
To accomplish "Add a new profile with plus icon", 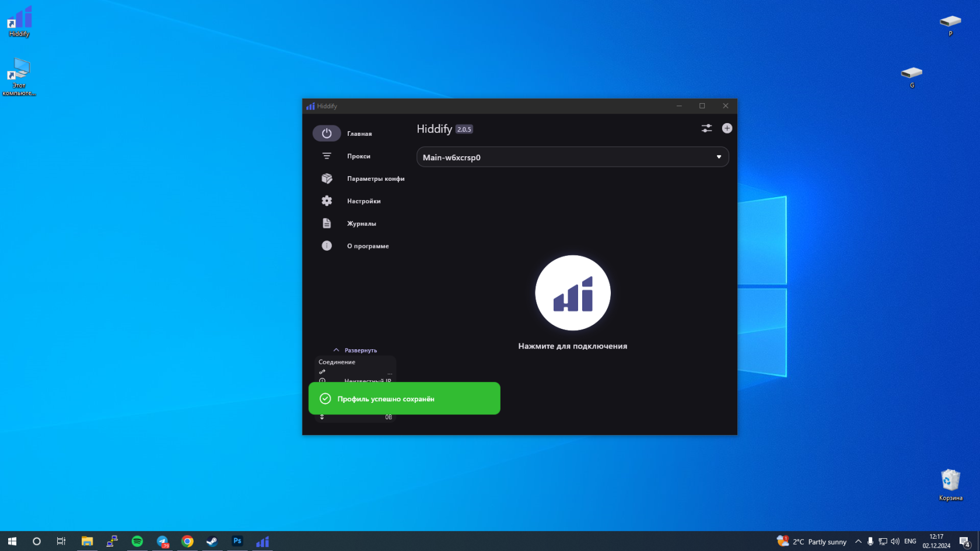I will pos(727,128).
